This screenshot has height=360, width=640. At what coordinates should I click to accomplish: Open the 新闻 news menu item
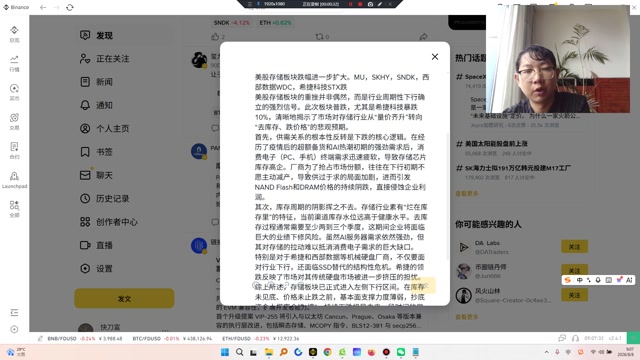point(124,82)
